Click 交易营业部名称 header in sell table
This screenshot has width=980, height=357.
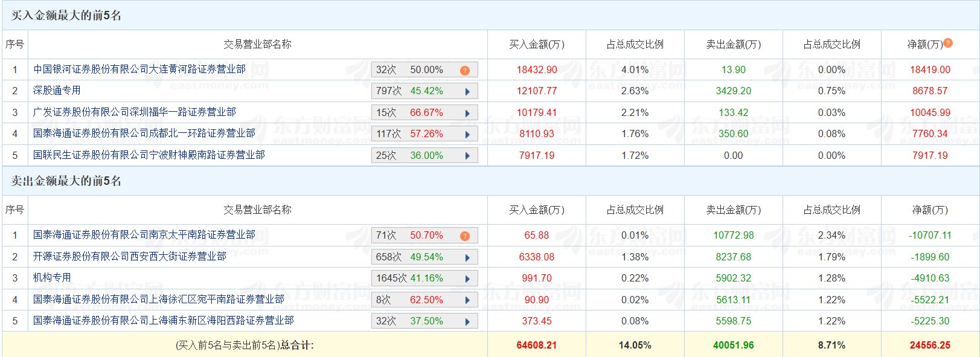pos(257,210)
